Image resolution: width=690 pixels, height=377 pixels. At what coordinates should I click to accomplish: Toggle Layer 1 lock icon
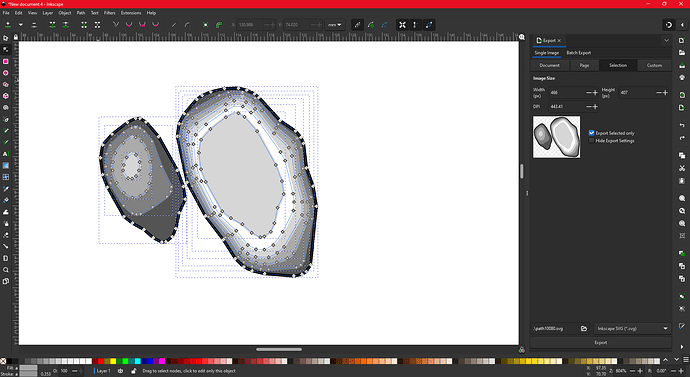(x=133, y=371)
